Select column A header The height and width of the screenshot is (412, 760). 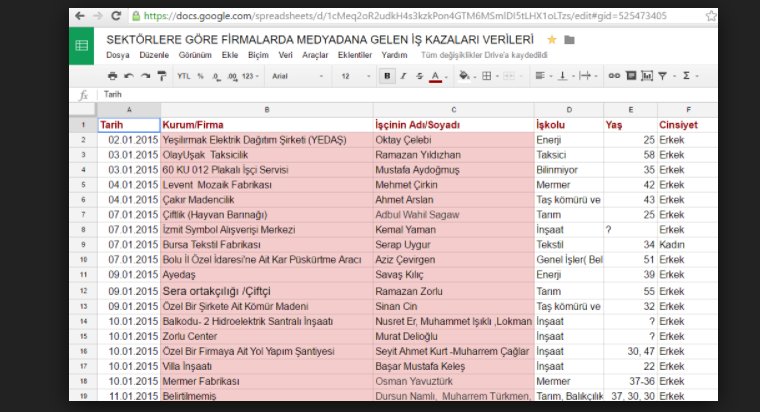129,110
